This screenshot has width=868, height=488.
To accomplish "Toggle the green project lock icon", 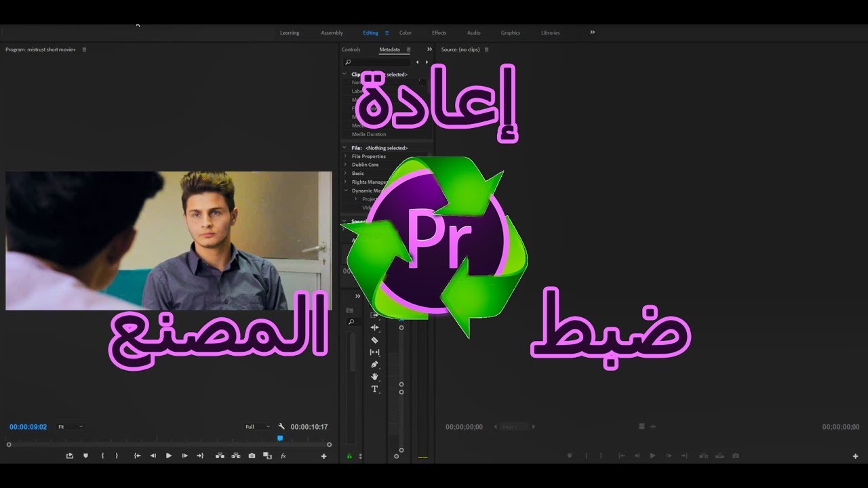I will (350, 456).
